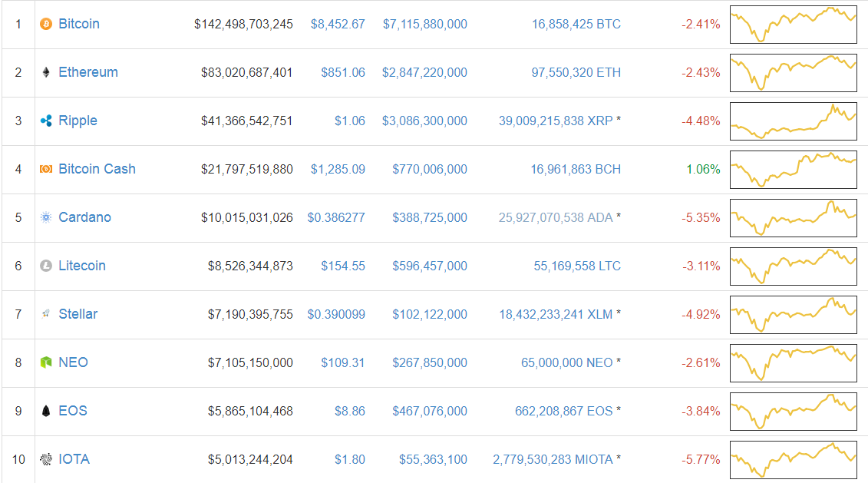Open the NEO coin page link
This screenshot has width=868, height=483.
(x=73, y=362)
